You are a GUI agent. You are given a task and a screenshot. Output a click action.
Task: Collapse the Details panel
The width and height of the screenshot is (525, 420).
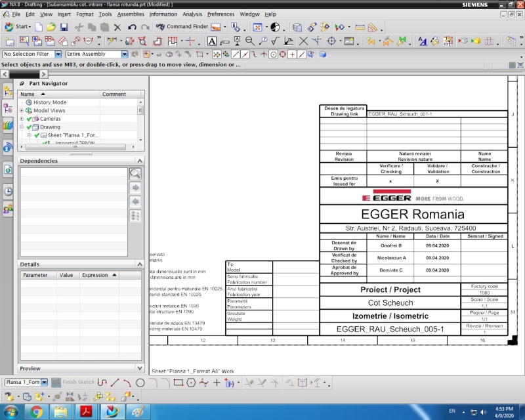[x=140, y=264]
